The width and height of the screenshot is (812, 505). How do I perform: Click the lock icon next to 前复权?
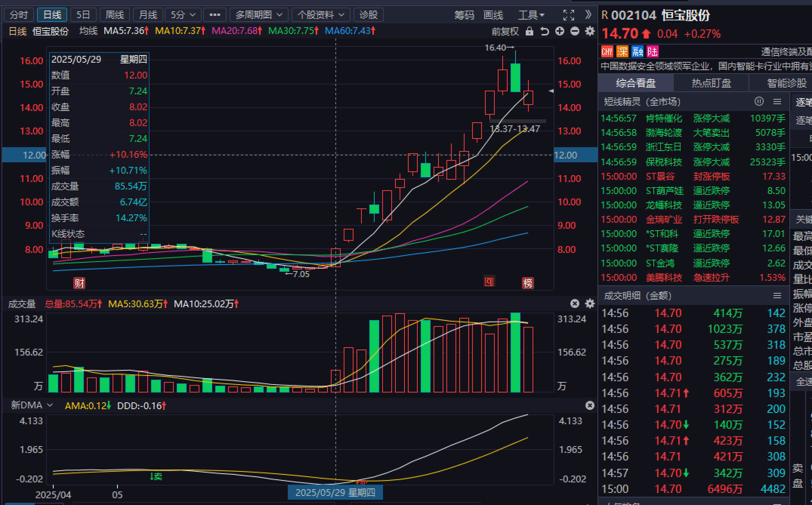pos(529,31)
